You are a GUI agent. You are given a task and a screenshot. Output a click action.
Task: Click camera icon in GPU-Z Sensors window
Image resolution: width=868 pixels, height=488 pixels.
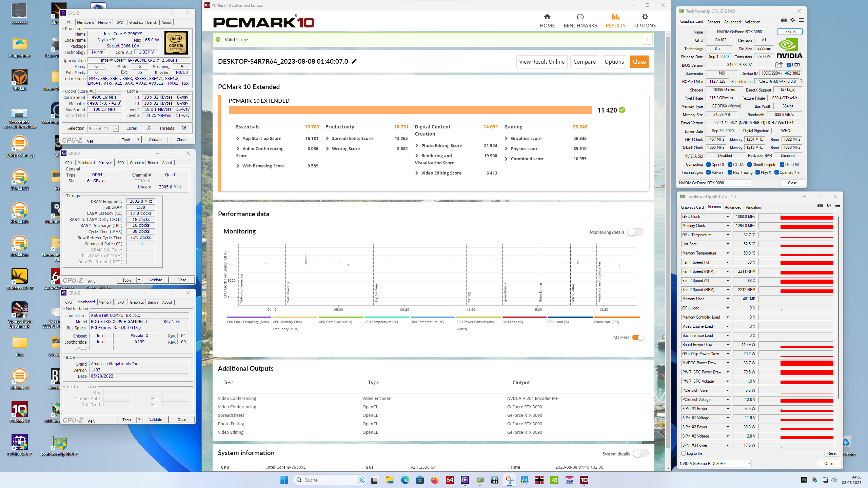point(820,206)
